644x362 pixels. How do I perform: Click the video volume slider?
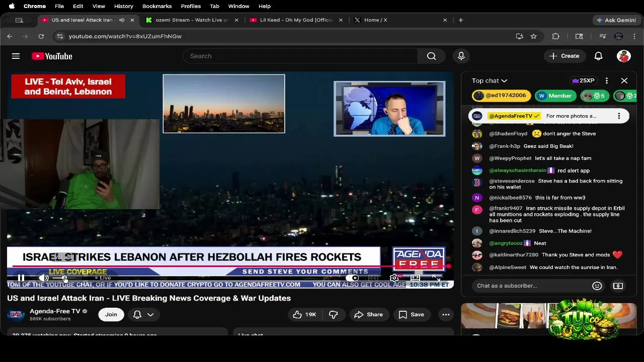pos(64,278)
